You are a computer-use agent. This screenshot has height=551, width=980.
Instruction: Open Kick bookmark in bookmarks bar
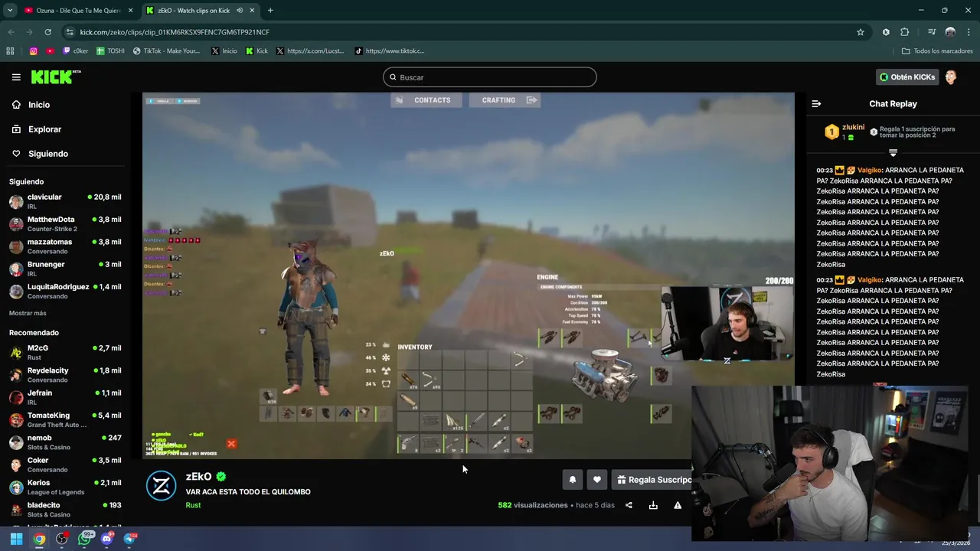(x=256, y=51)
